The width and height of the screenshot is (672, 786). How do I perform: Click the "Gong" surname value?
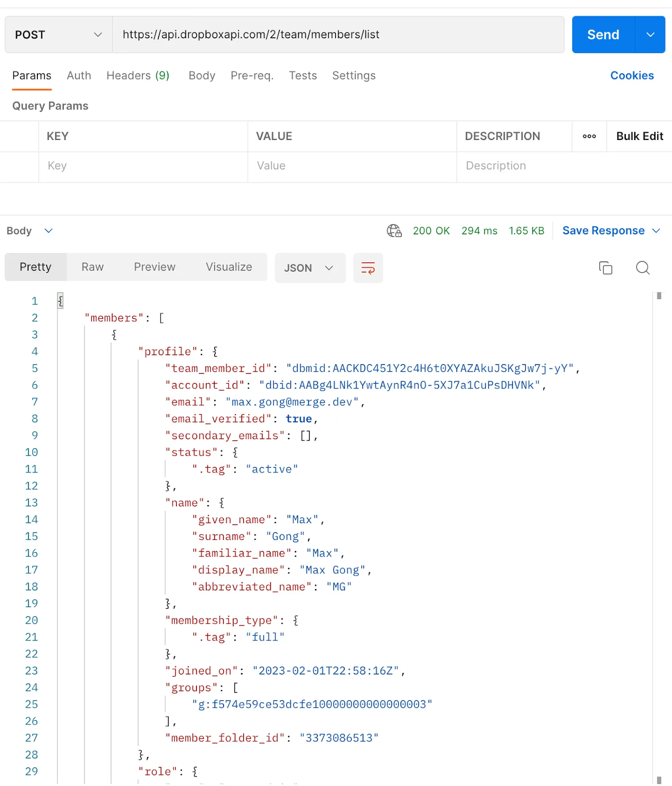click(285, 536)
